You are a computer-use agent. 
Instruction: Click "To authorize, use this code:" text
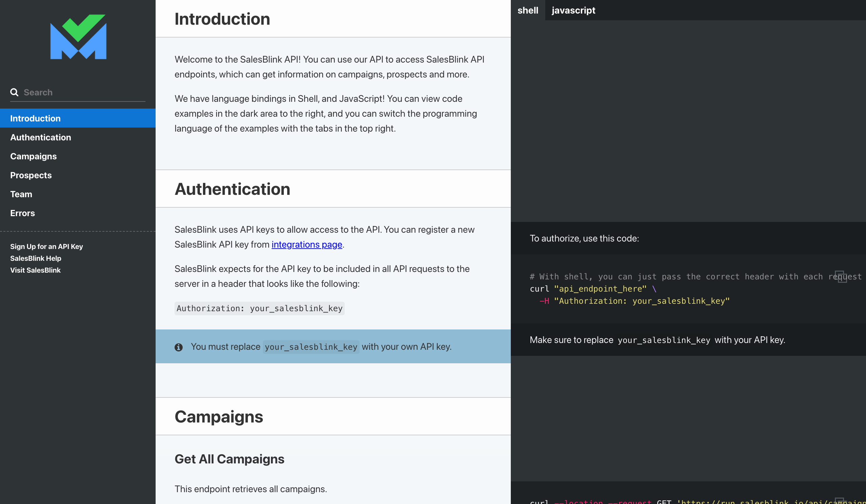(584, 238)
